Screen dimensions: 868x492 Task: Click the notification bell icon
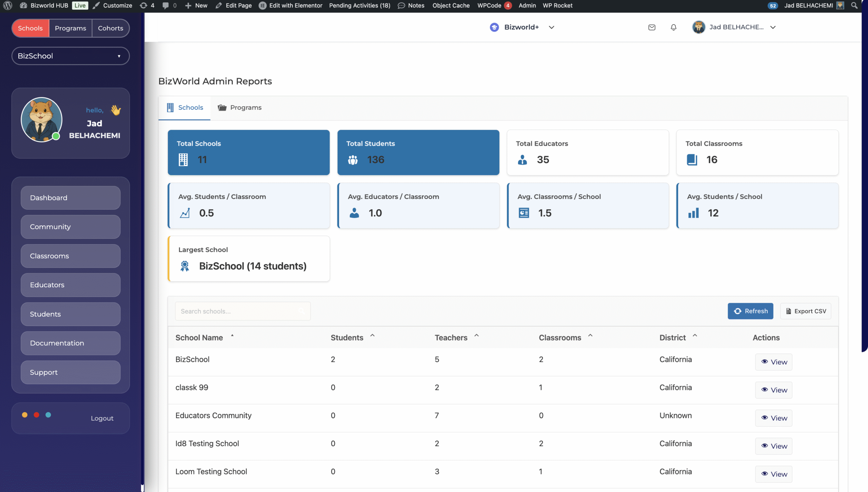coord(673,27)
